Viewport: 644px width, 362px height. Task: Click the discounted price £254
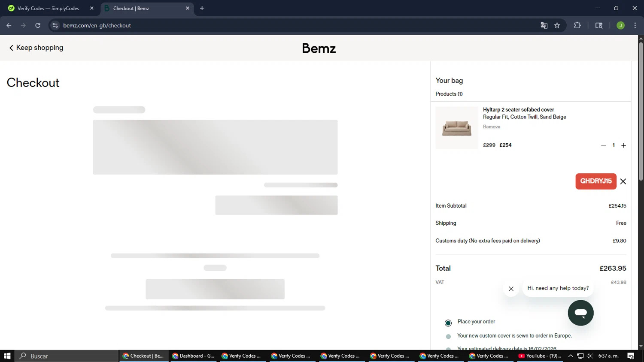pos(505,145)
